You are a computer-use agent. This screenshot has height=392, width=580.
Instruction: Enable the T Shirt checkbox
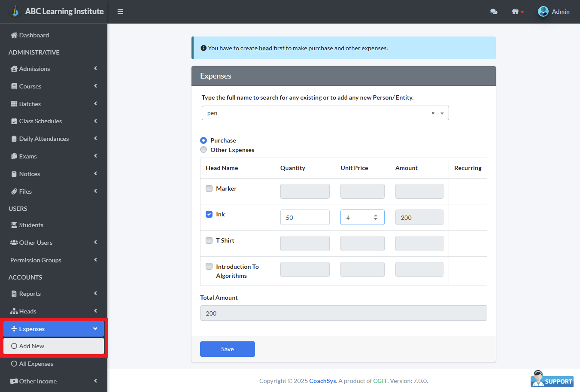click(209, 240)
